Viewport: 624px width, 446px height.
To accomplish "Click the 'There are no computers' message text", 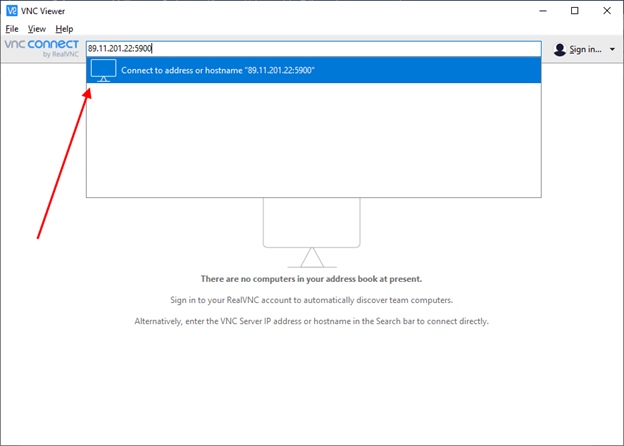I will (x=311, y=279).
